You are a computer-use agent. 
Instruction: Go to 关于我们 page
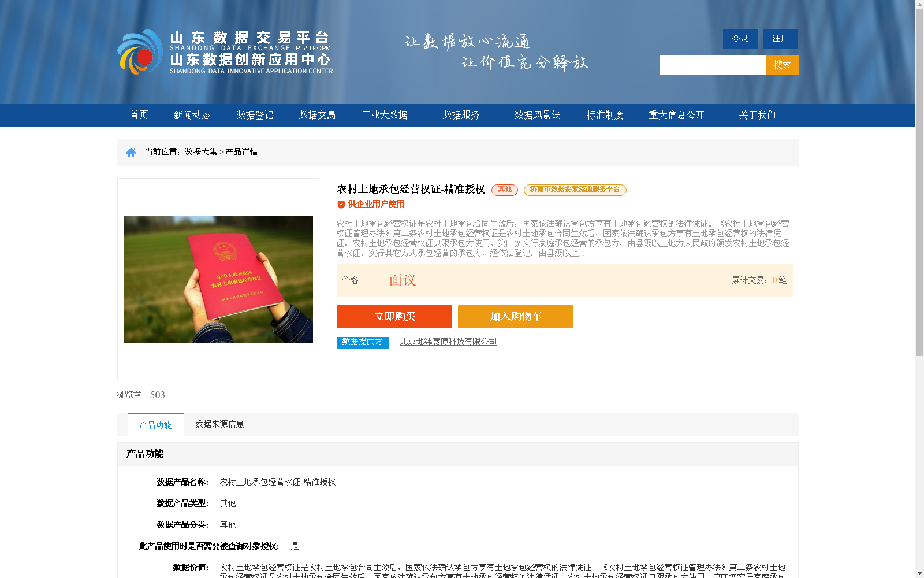click(757, 115)
